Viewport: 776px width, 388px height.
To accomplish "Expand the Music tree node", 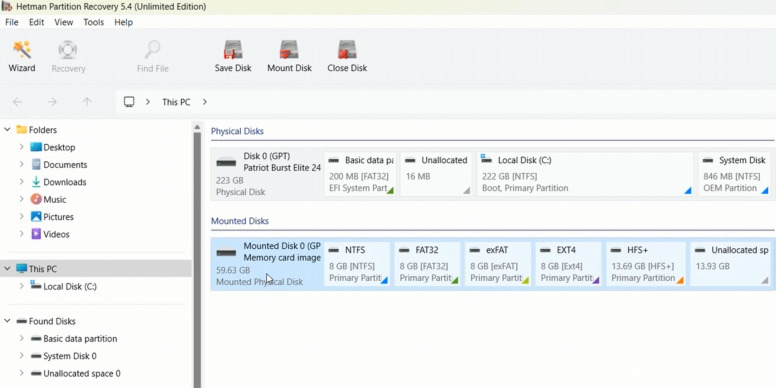I will [x=22, y=199].
